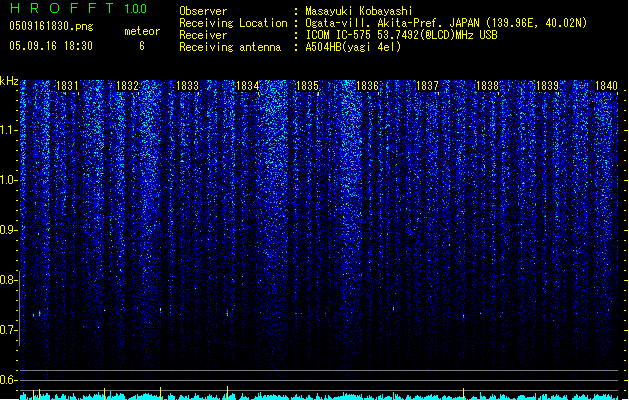629x400 pixels.
Task: Click the 1835 time label
Action: (307, 86)
